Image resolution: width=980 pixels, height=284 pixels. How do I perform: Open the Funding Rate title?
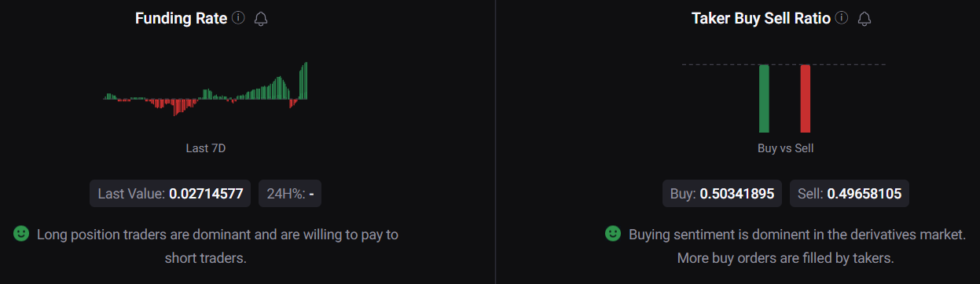(182, 18)
